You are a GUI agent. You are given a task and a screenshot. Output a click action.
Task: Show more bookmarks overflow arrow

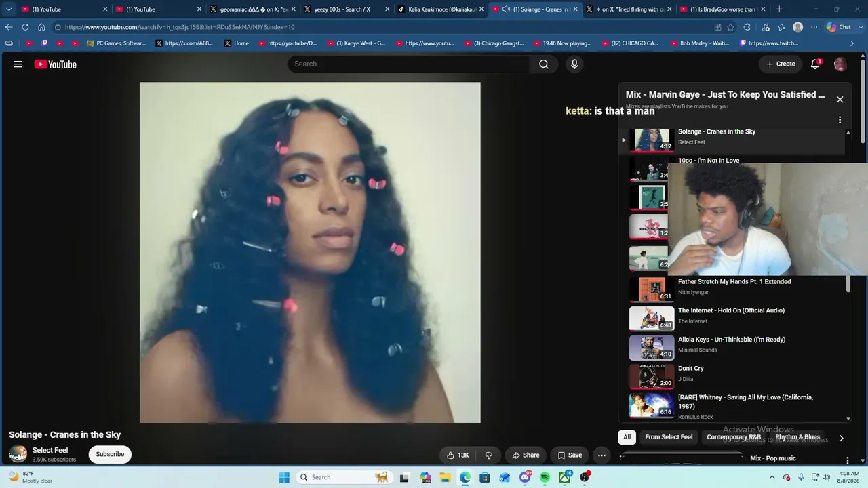pyautogui.click(x=852, y=43)
